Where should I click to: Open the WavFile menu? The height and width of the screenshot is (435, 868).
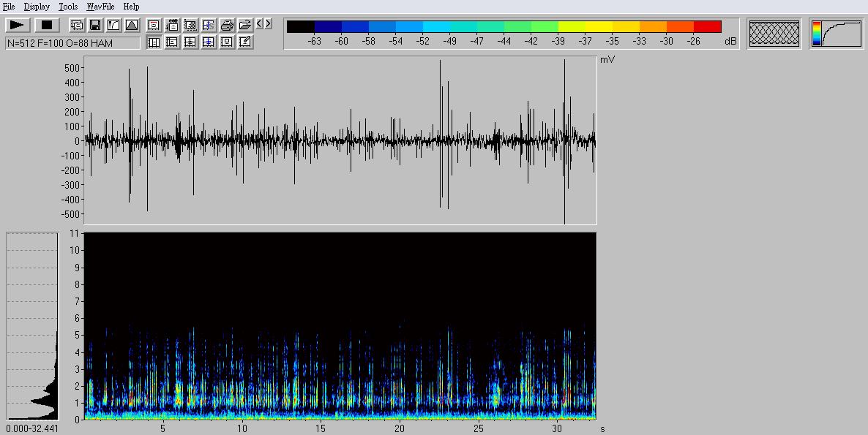(100, 7)
